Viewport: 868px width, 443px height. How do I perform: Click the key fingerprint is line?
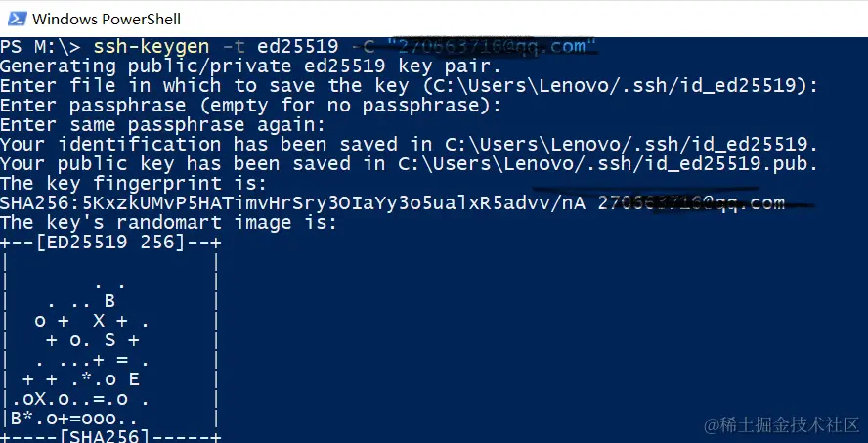click(x=133, y=183)
